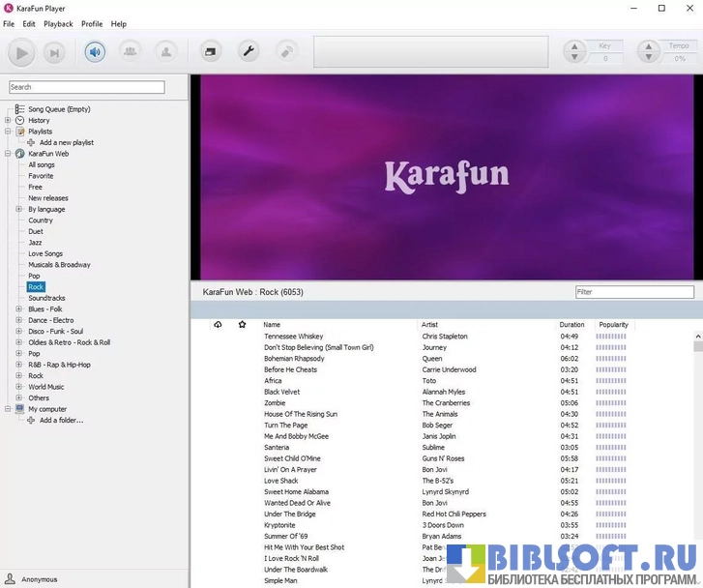The width and height of the screenshot is (703, 588).
Task: Collapse the KaraFun Web tree node
Action: tap(8, 154)
